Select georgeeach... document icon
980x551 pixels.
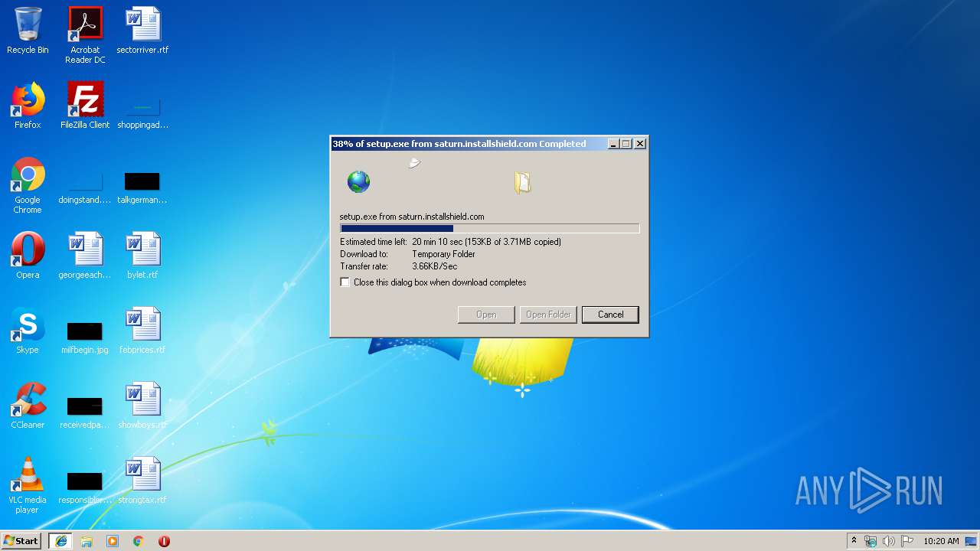click(x=85, y=256)
